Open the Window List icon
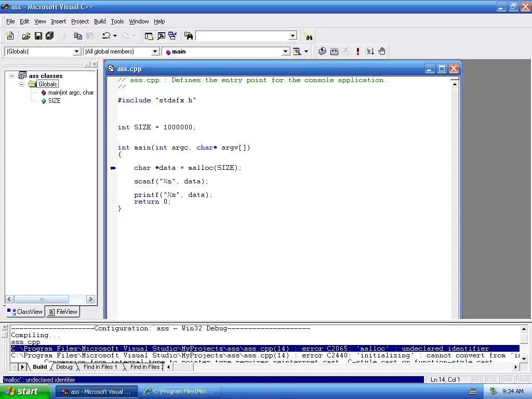This screenshot has height=399, width=532. 172,36
